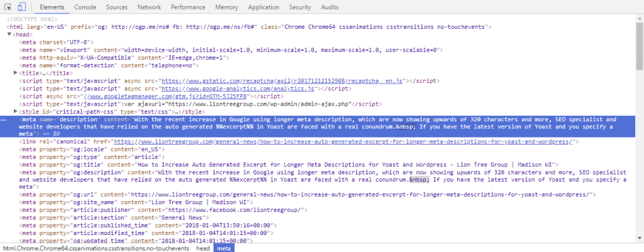This screenshot has height=252, width=644.
Task: Click the ellipsis beside the selected meta row
Action: pos(4,119)
